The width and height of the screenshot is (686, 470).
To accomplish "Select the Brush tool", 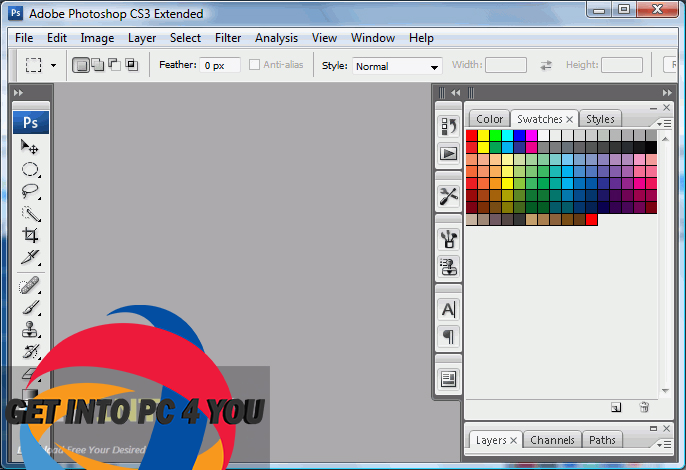I will (x=30, y=308).
